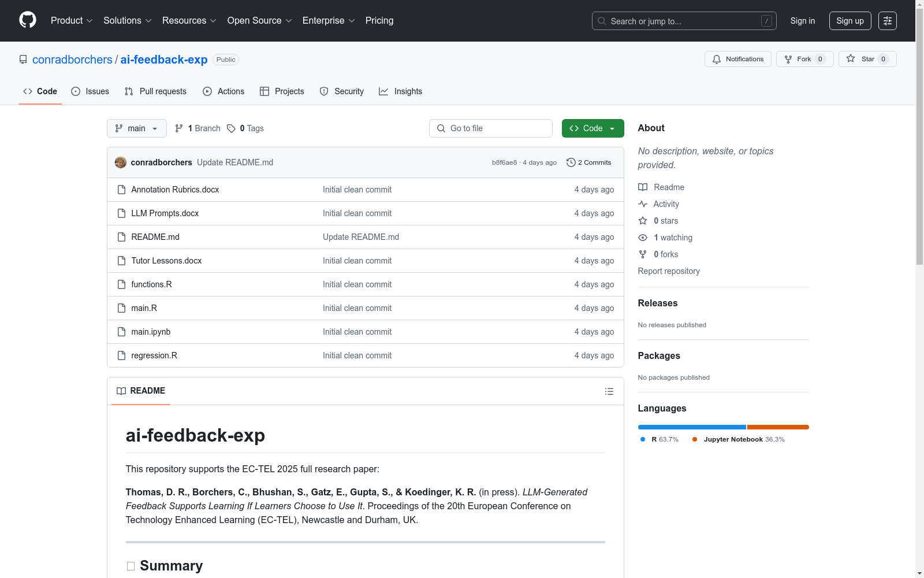Image resolution: width=924 pixels, height=578 pixels.
Task: Open the GitHub homepage logo
Action: (28, 20)
